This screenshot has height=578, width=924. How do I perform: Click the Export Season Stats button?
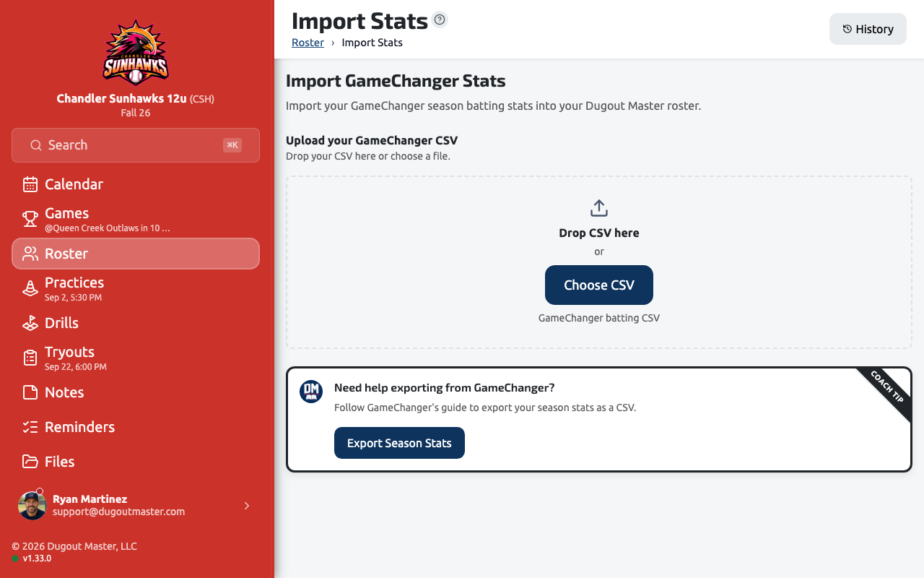click(399, 443)
